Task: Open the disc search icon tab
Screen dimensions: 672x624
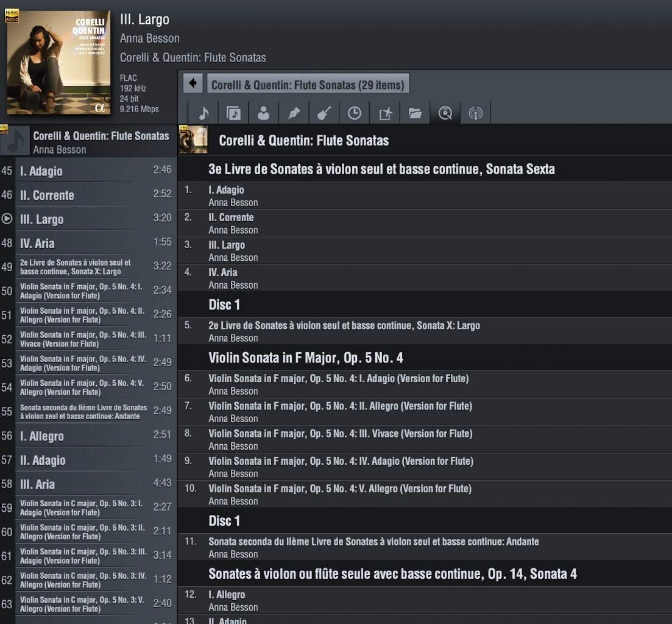Action: coord(445,113)
